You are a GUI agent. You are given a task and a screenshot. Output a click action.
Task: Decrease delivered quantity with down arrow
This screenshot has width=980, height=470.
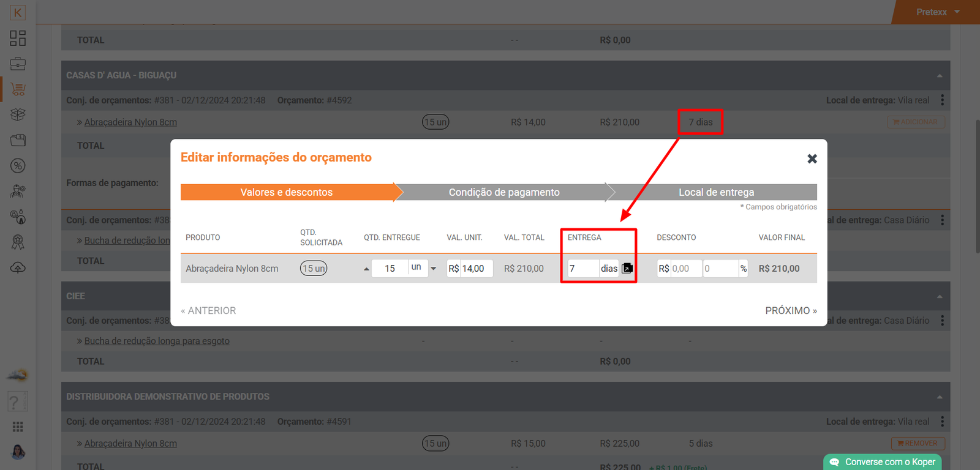coord(434,269)
